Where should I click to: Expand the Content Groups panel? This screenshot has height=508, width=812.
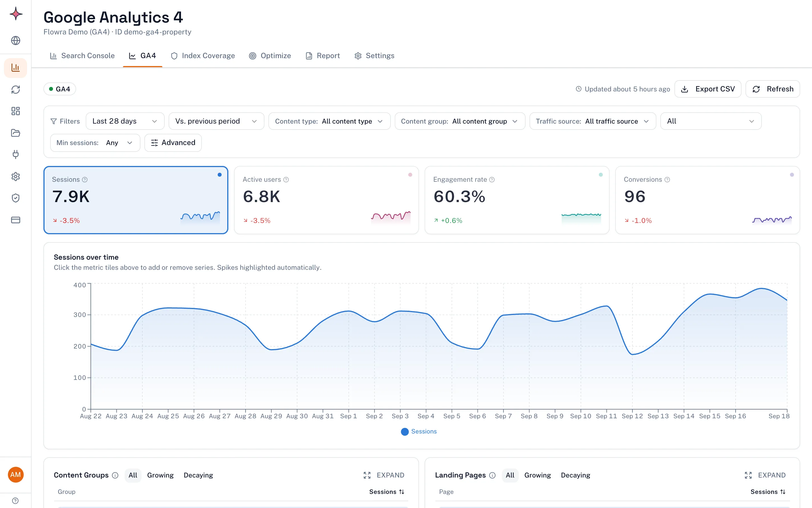click(384, 475)
